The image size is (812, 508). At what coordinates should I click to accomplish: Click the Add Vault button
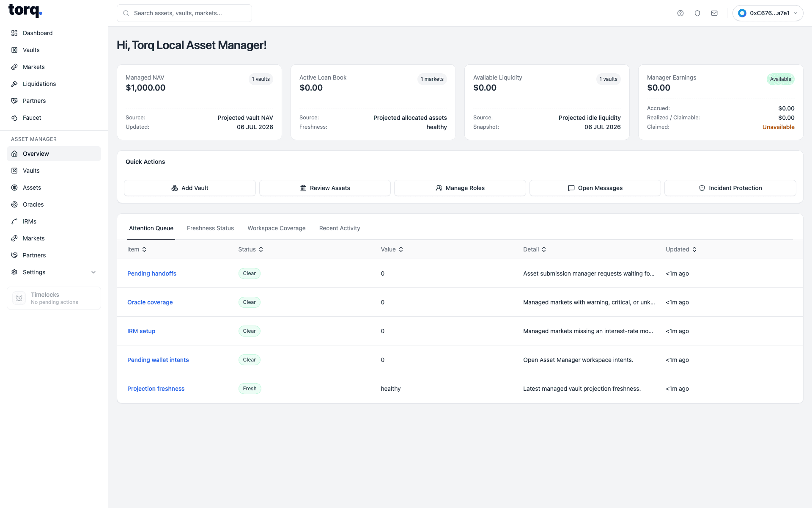pos(189,188)
